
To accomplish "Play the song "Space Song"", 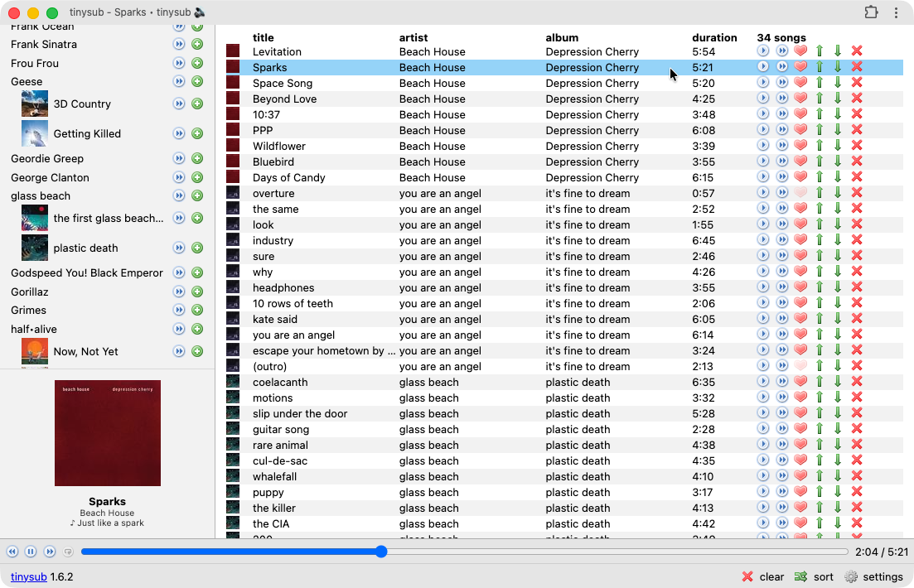I will click(763, 83).
